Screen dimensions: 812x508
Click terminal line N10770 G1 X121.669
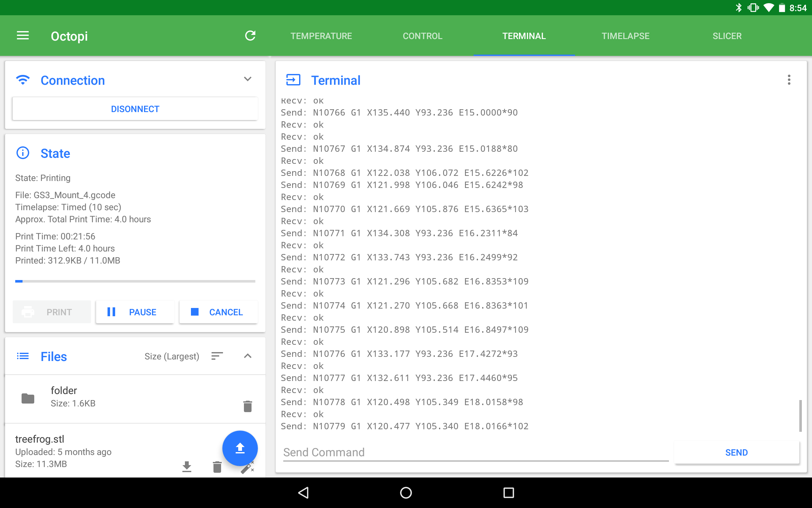pyautogui.click(x=405, y=209)
